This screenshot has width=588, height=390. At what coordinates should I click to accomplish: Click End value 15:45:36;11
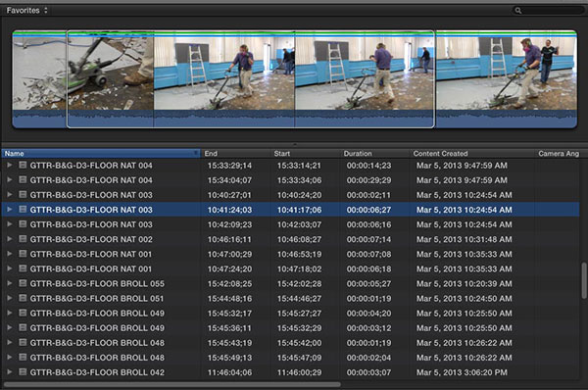pyautogui.click(x=229, y=328)
